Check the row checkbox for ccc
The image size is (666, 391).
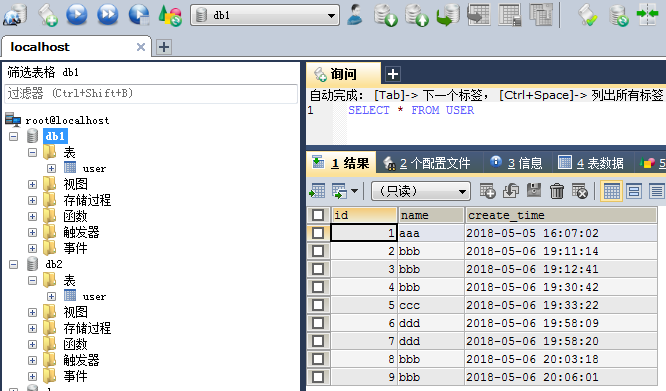(318, 305)
